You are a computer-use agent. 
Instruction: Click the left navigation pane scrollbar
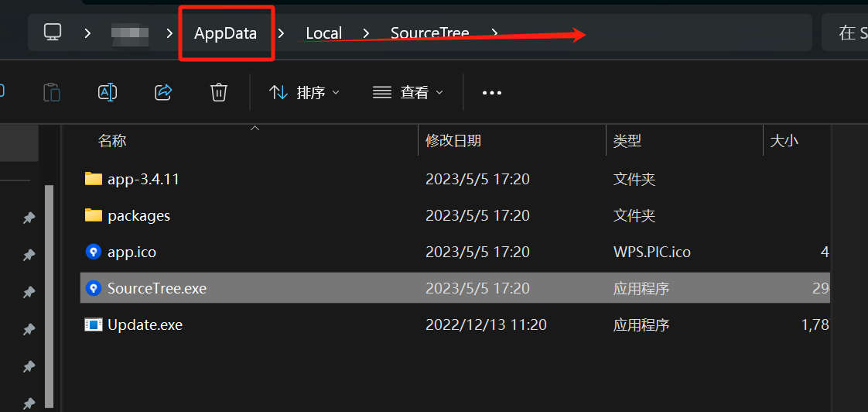tap(50, 294)
